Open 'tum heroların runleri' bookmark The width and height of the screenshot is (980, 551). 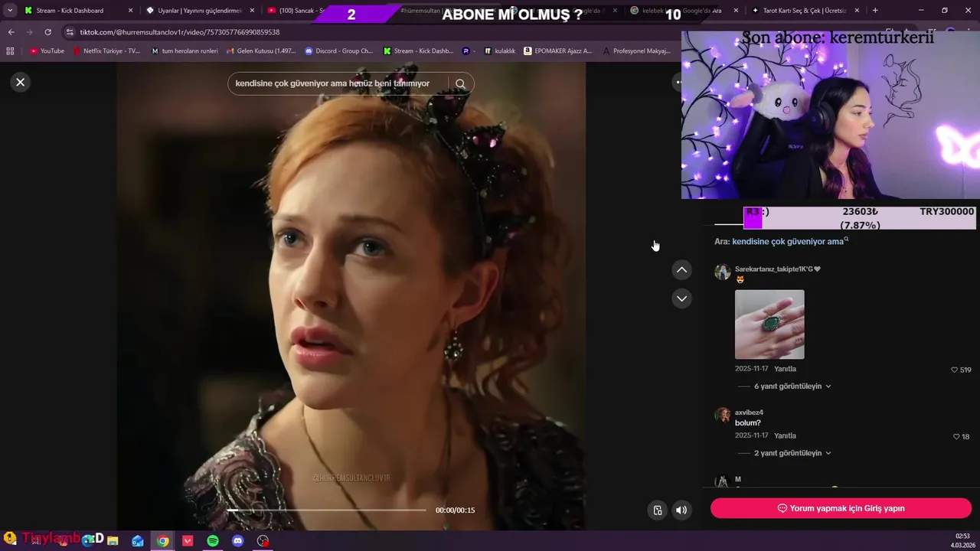(x=185, y=51)
